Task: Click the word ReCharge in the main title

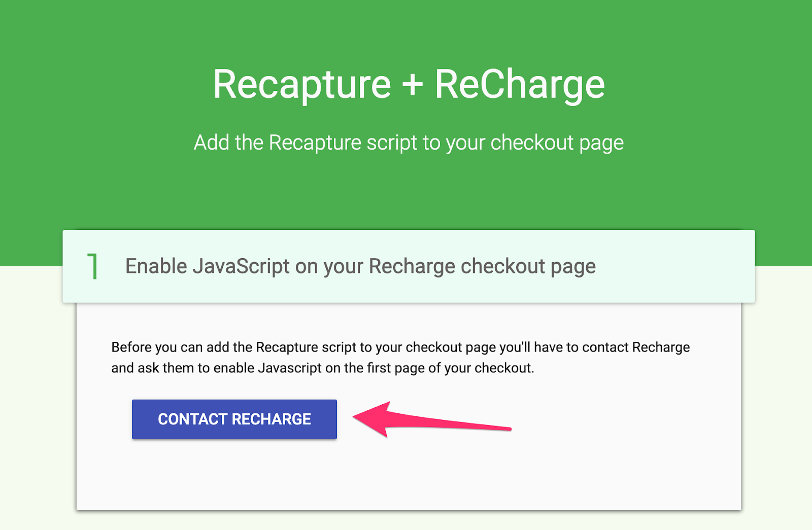Action: click(x=520, y=85)
